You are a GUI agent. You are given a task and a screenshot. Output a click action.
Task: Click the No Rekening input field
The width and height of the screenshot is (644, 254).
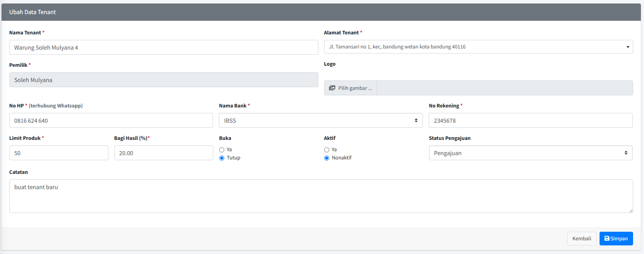(x=530, y=120)
